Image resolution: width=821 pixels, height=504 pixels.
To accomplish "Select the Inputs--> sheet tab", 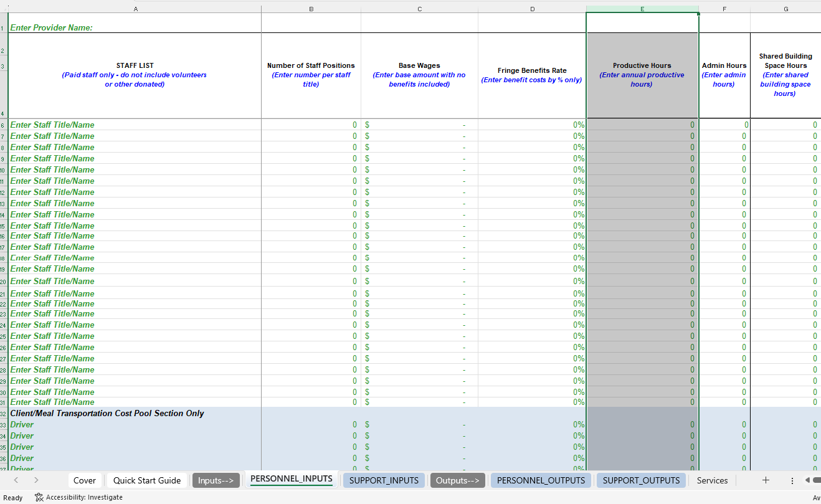I will tap(216, 480).
